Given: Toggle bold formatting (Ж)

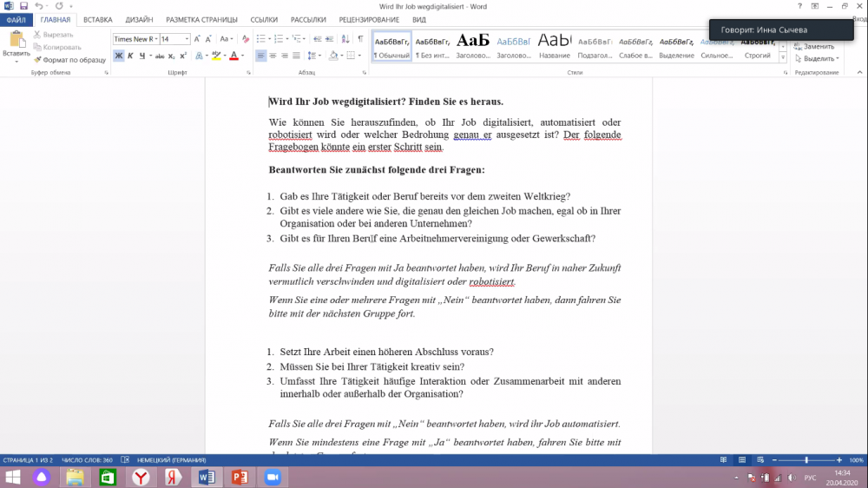Looking at the screenshot, I should (118, 56).
